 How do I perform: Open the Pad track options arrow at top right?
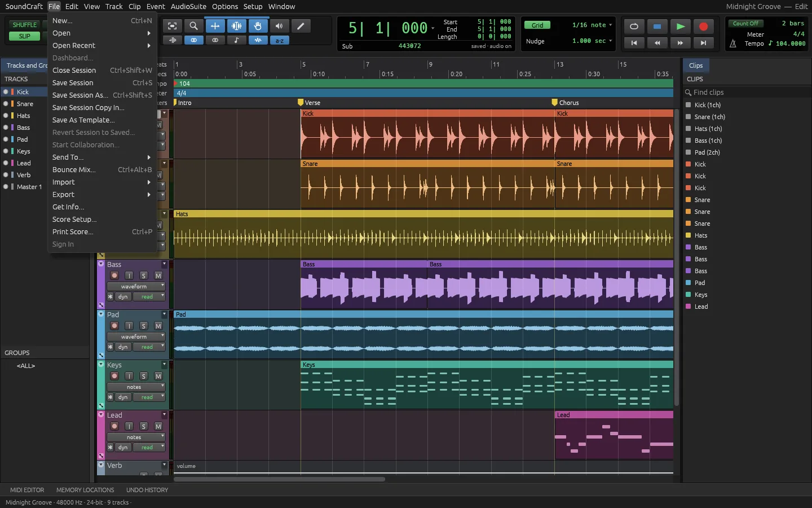pyautogui.click(x=164, y=314)
